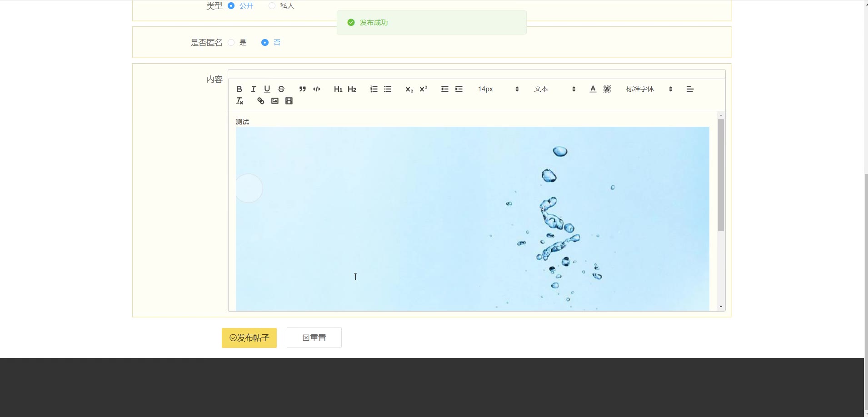Select the 私人 type radio button
This screenshot has height=417, width=868.
[272, 6]
